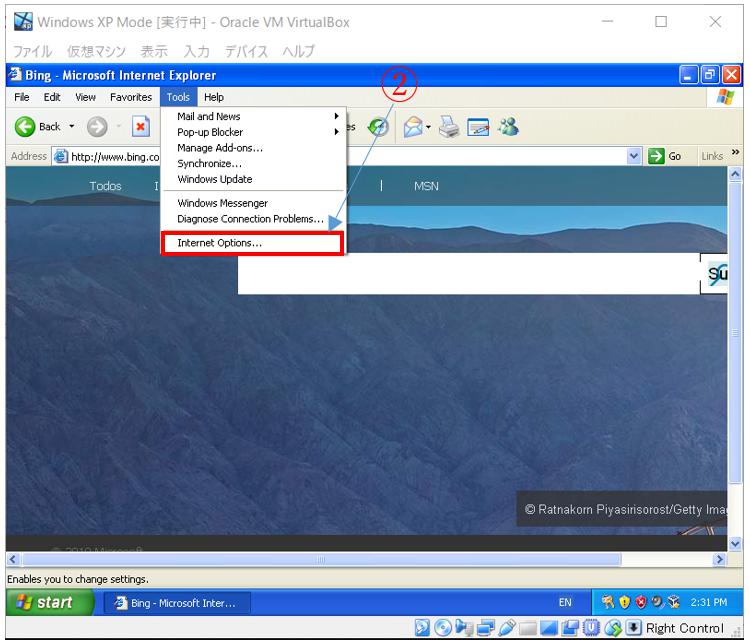Click the VirtualBox cube tray icon in XP taskbar
This screenshot has width=750, height=644.
click(673, 602)
